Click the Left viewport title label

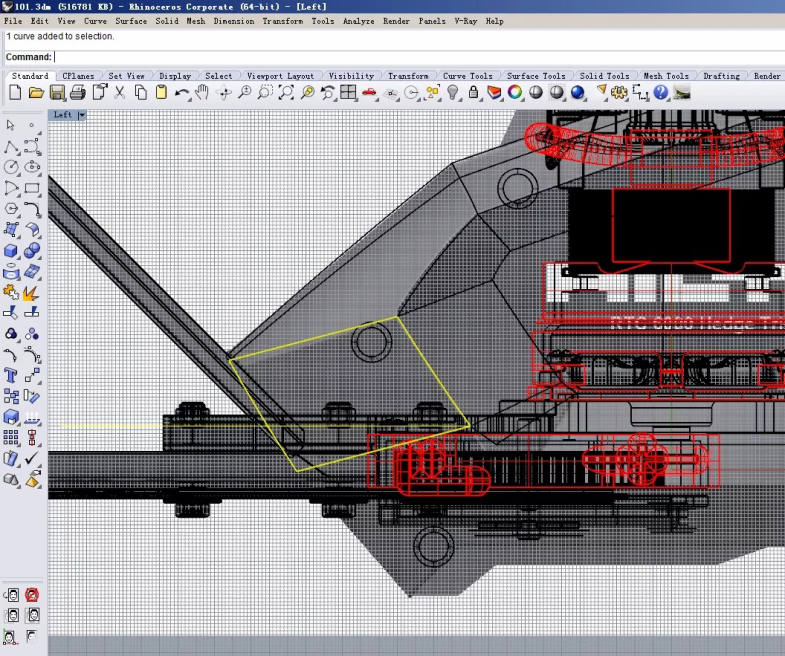[63, 115]
